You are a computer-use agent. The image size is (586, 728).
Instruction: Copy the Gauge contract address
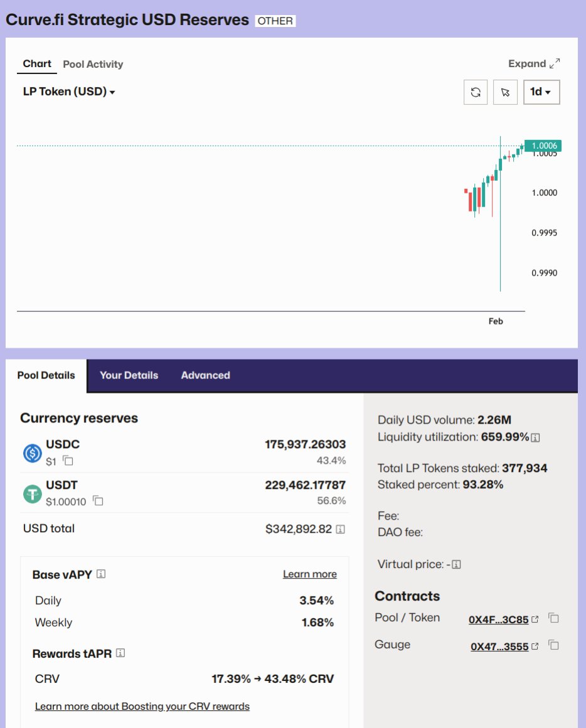click(553, 645)
